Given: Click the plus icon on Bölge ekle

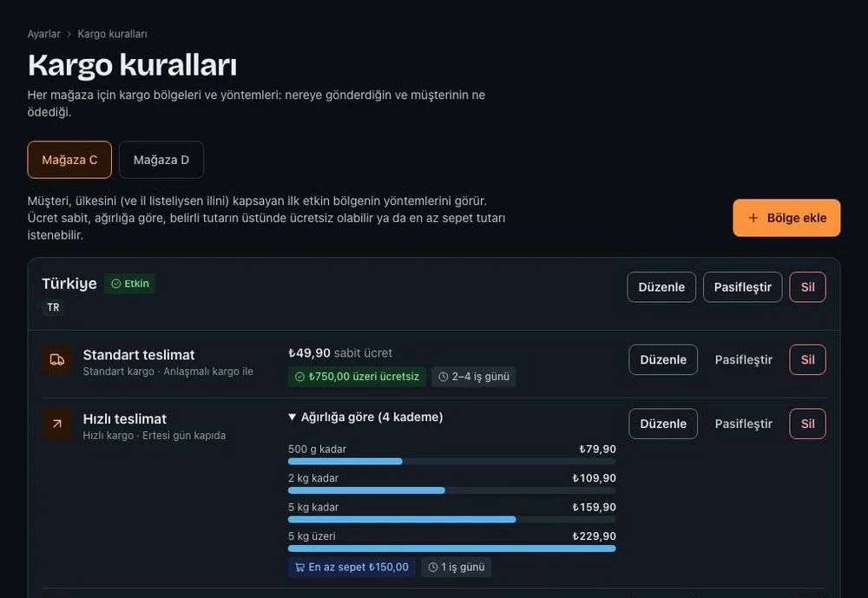Looking at the screenshot, I should coord(753,218).
